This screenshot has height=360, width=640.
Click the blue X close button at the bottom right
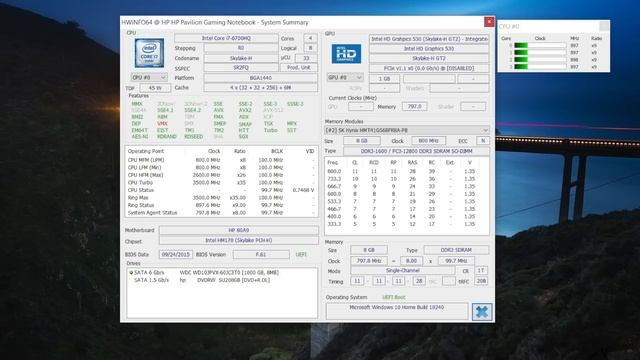tap(482, 312)
